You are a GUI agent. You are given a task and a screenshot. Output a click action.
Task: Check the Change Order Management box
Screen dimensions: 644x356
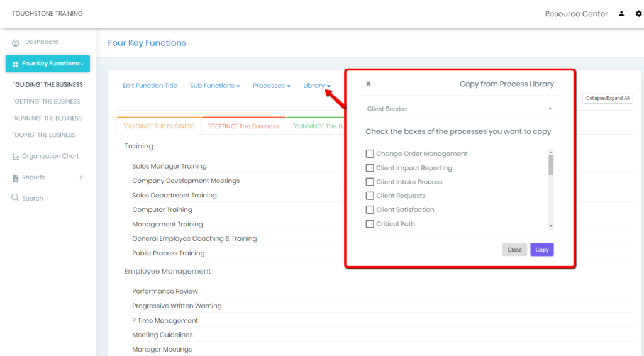(x=370, y=154)
